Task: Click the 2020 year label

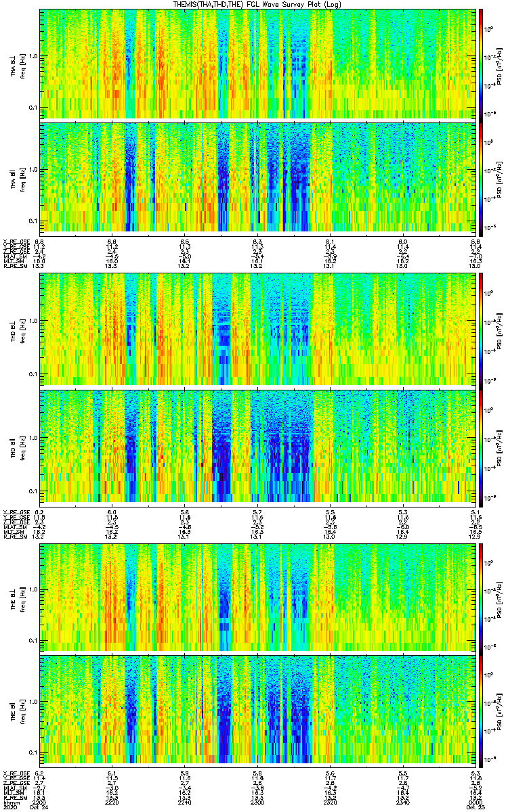Action: (9, 809)
